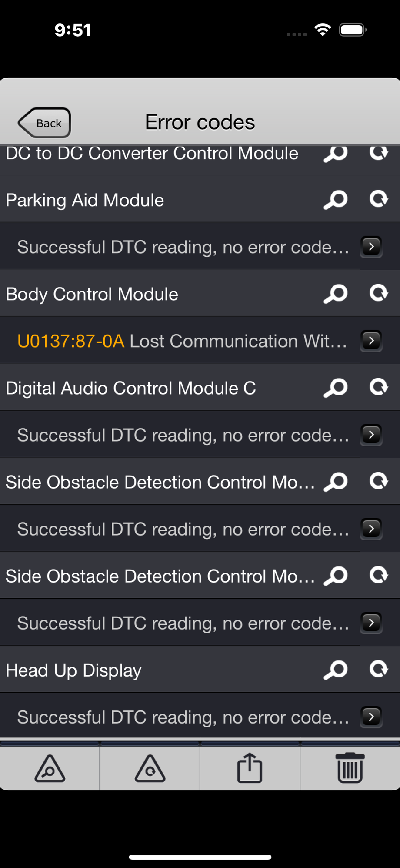The width and height of the screenshot is (400, 868).
Task: Tap the Back button
Action: [44, 123]
